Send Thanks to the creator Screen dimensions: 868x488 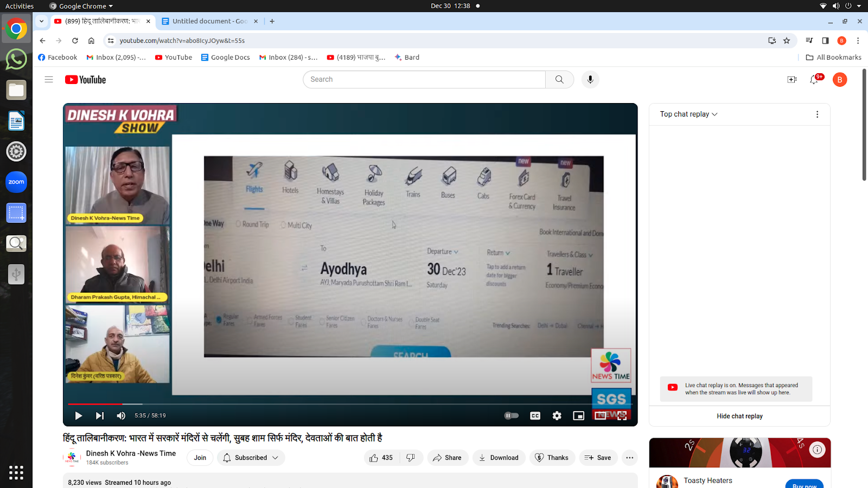(x=552, y=458)
